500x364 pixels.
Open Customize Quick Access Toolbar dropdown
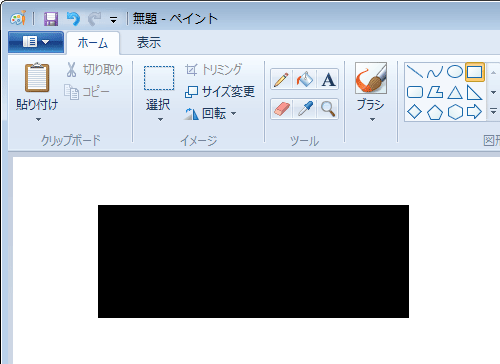pyautogui.click(x=114, y=21)
